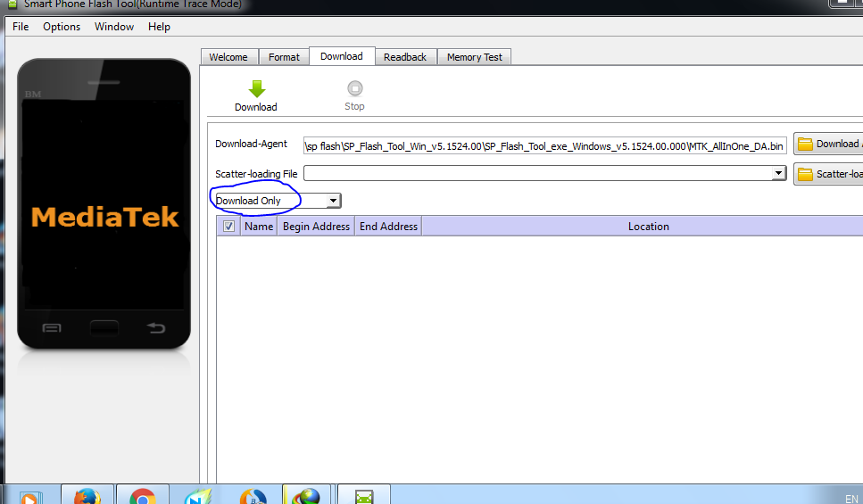863x504 pixels.
Task: Open Scatter-loading folder browse button
Action: [x=828, y=174]
